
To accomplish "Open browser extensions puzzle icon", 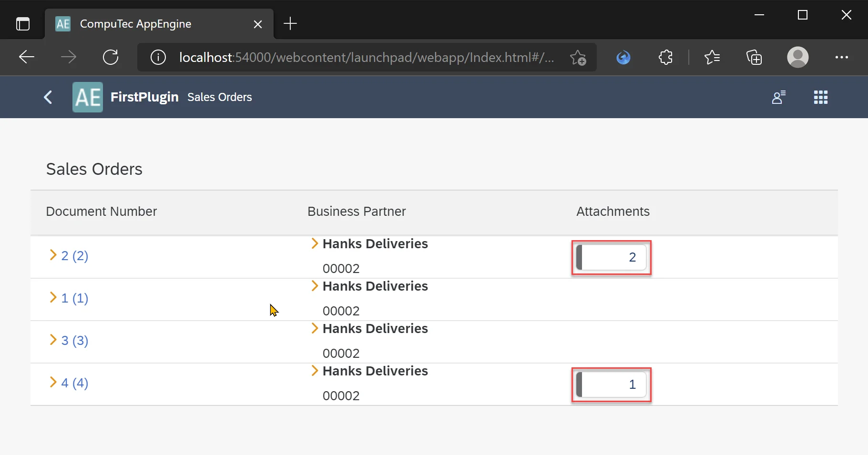I will tap(665, 57).
